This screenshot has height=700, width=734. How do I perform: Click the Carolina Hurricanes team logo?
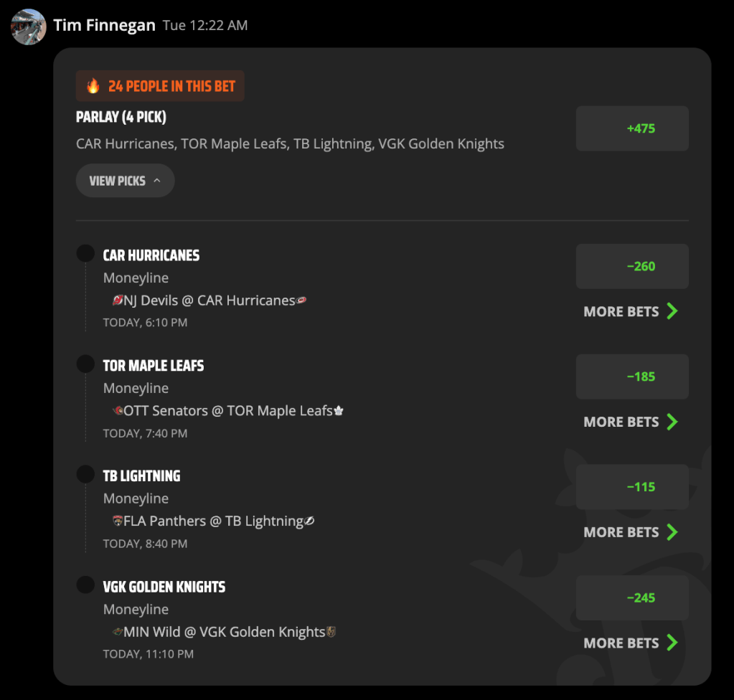[301, 301]
